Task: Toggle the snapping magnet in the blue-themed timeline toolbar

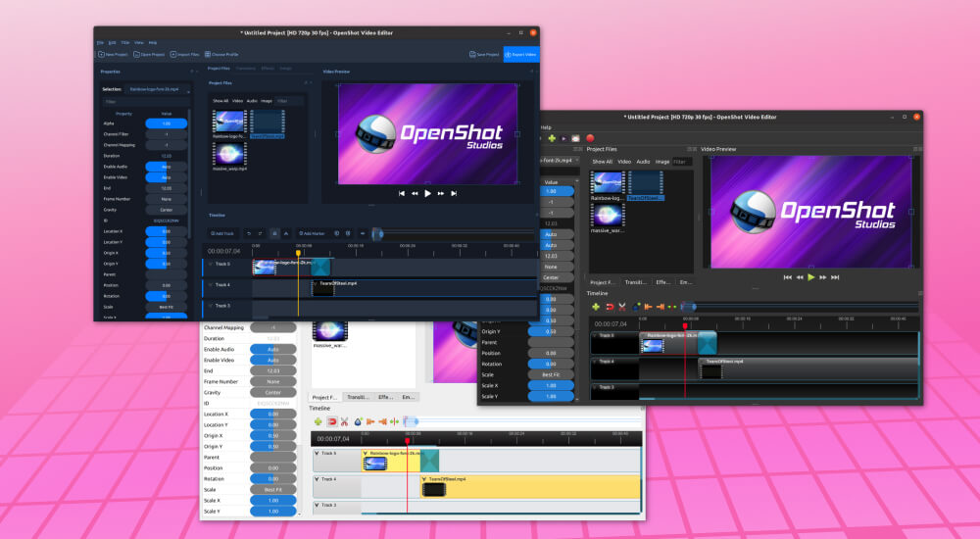Action: pyautogui.click(x=274, y=233)
